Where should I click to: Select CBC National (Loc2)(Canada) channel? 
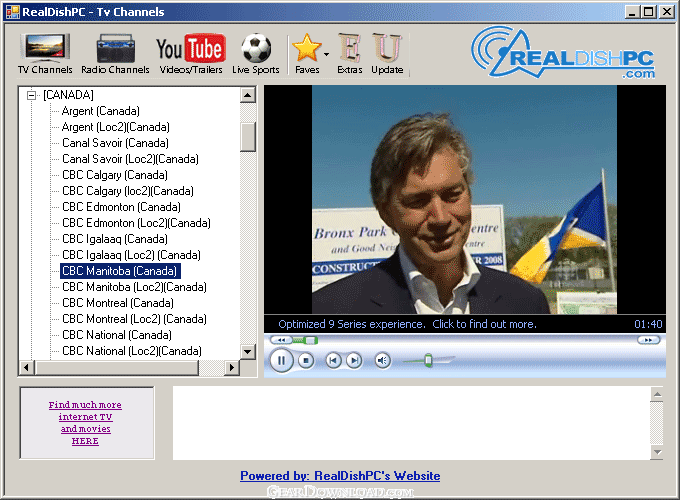[132, 351]
